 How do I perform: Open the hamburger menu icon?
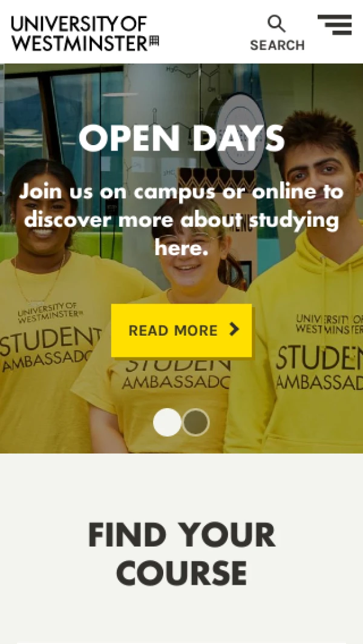tap(335, 25)
